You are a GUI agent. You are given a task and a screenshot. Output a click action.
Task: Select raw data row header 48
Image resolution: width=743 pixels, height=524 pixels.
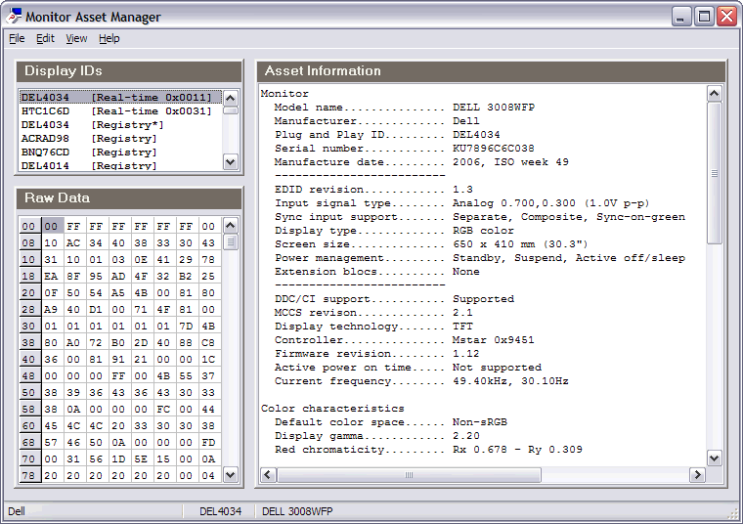(x=29, y=376)
